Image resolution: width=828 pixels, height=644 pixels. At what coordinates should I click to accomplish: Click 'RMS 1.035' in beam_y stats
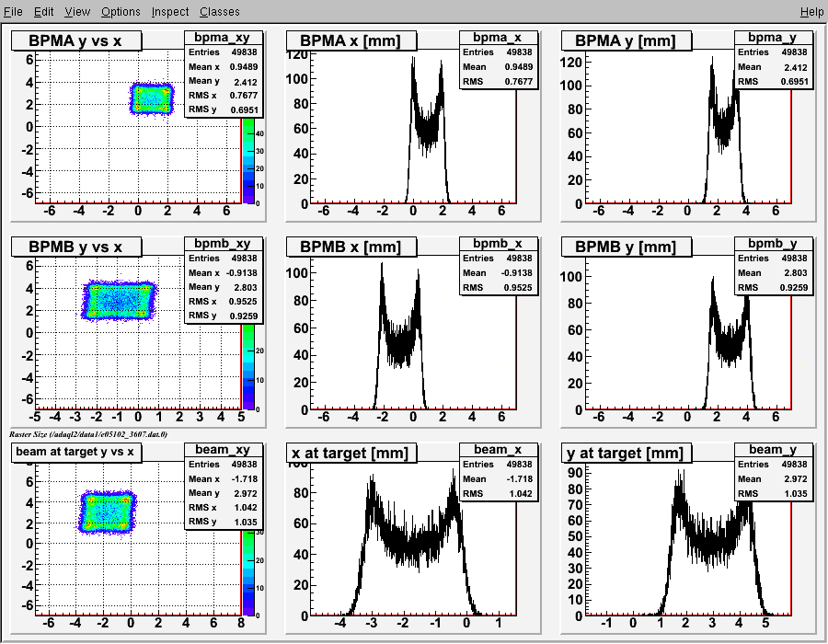coord(773,493)
